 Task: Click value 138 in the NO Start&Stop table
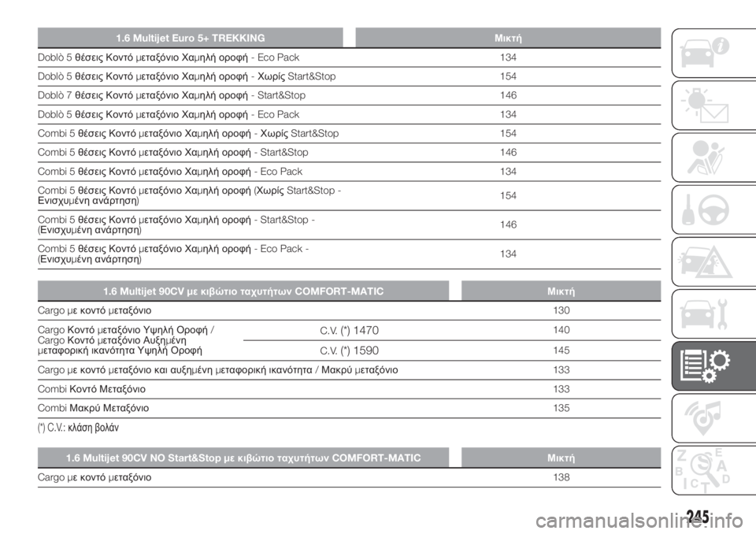[561, 477]
